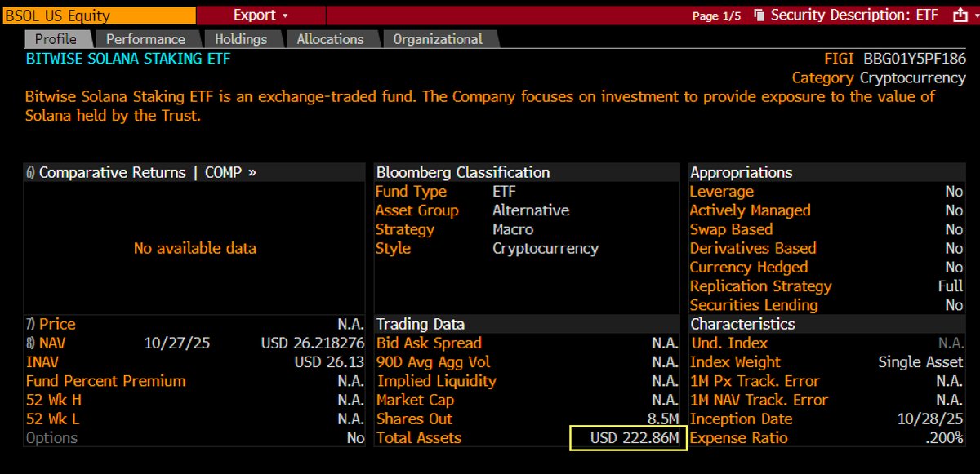This screenshot has height=474, width=980.
Task: Click the Expense Ratio label
Action: coord(738,438)
